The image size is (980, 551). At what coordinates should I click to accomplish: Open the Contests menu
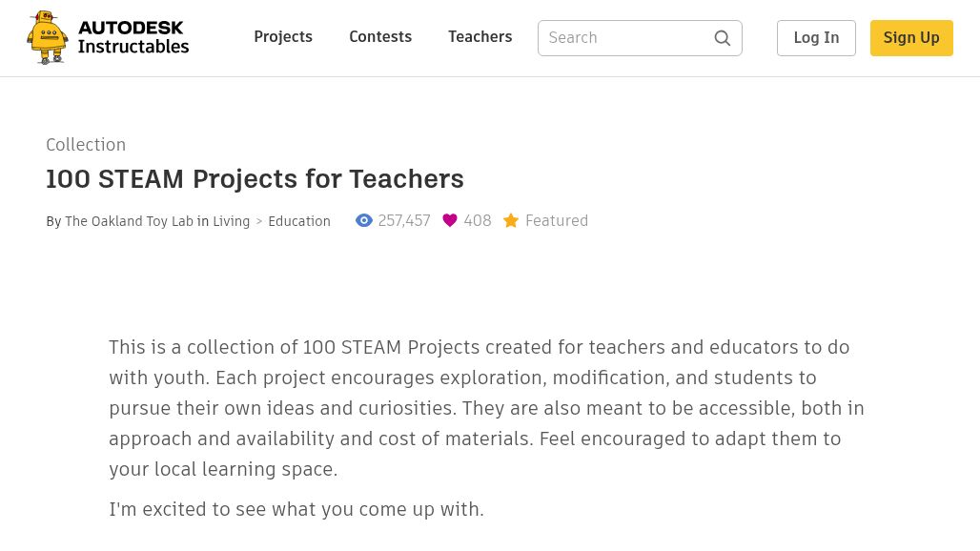click(x=380, y=37)
